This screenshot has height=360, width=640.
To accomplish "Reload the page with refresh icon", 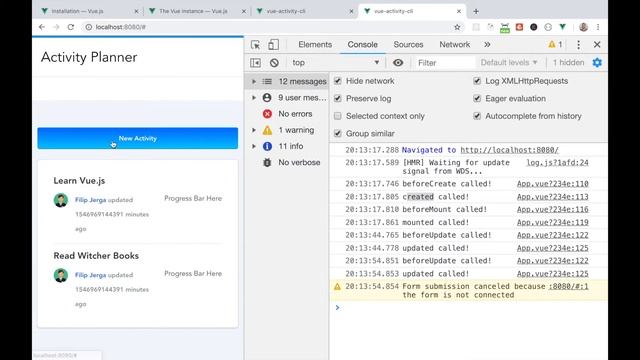I will (71, 27).
